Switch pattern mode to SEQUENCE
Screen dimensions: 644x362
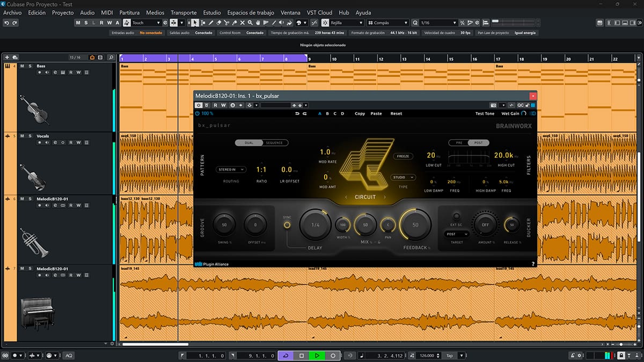click(x=275, y=143)
